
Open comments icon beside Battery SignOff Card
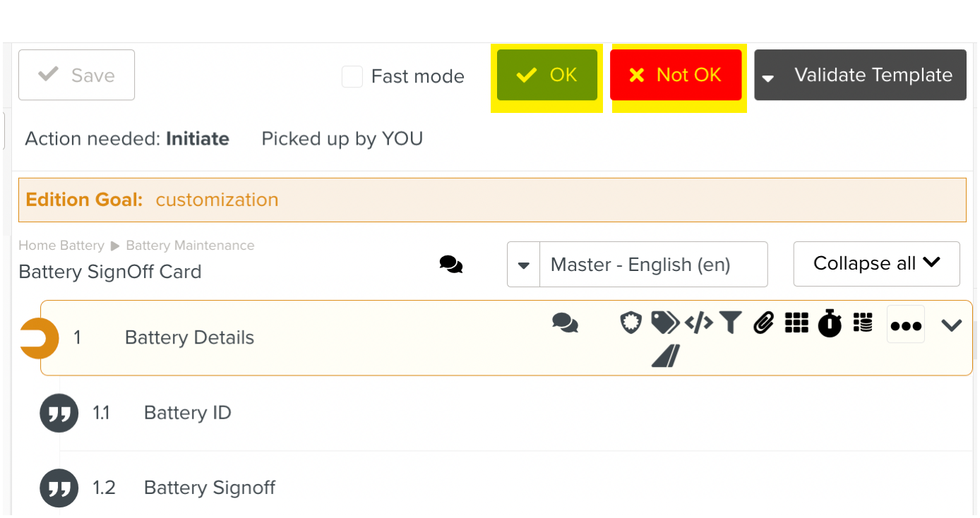point(450,265)
